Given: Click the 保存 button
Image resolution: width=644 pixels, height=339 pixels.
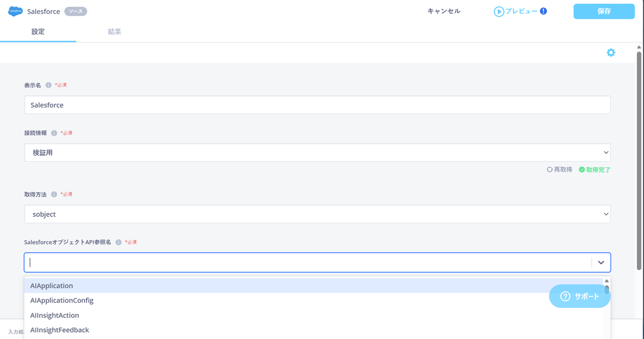Looking at the screenshot, I should click(604, 11).
